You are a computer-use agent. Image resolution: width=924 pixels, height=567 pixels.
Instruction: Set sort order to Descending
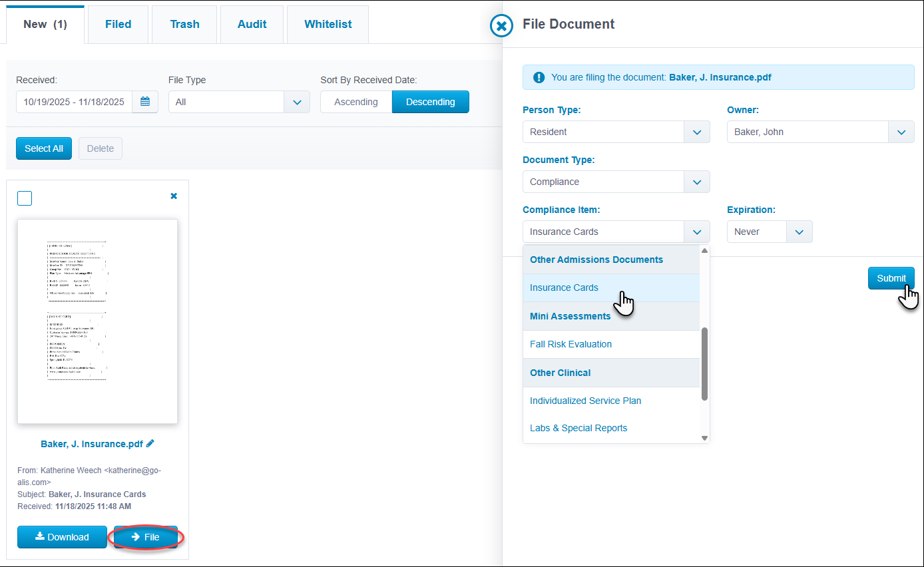tap(430, 102)
